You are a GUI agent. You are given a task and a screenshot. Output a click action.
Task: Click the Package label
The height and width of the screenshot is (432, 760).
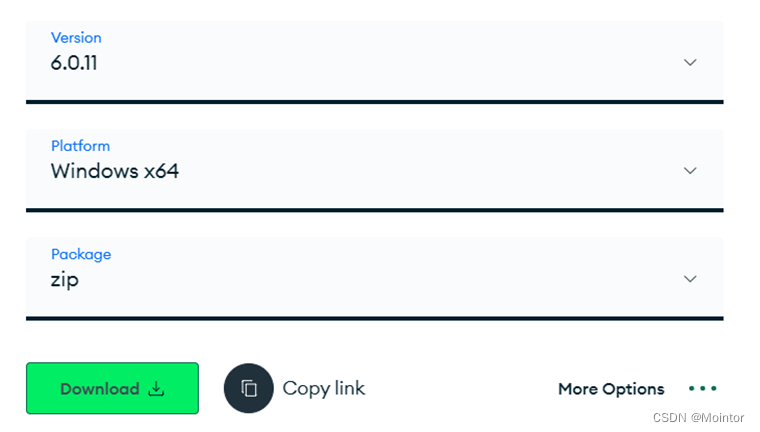pyautogui.click(x=81, y=254)
